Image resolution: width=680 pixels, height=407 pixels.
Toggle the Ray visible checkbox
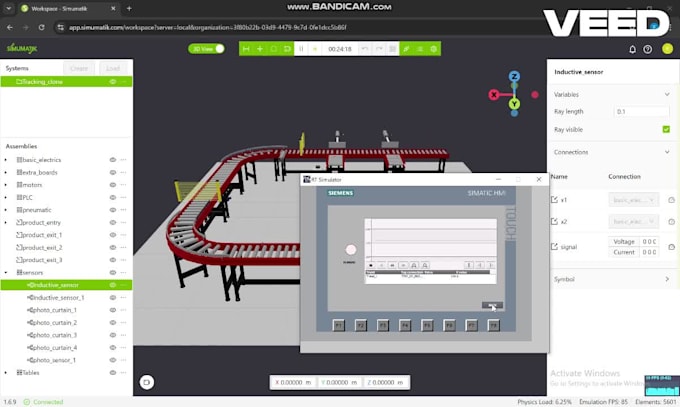[x=667, y=129]
